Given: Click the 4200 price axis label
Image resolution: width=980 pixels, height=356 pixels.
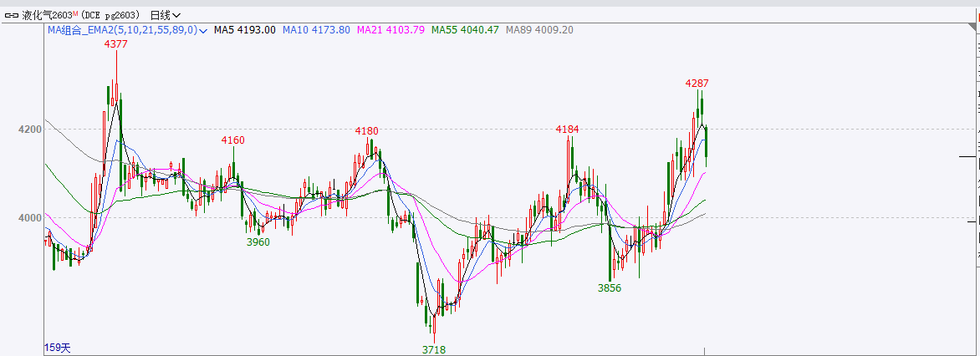Looking at the screenshot, I should tap(28, 130).
